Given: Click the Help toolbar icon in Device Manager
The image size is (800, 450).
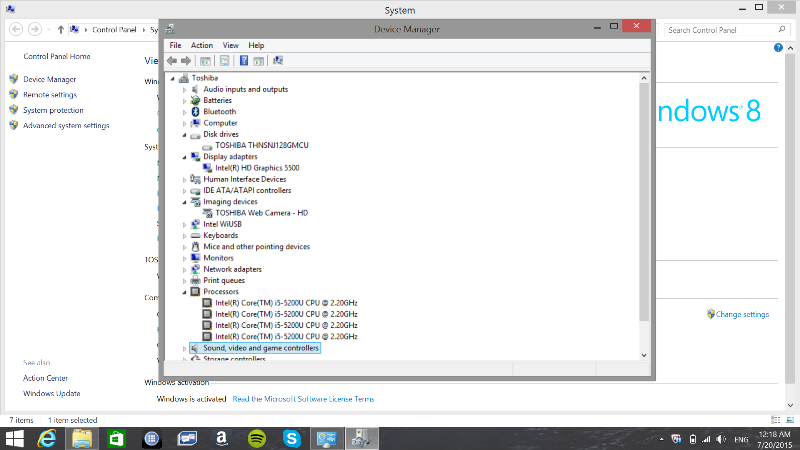Looking at the screenshot, I should (x=244, y=61).
